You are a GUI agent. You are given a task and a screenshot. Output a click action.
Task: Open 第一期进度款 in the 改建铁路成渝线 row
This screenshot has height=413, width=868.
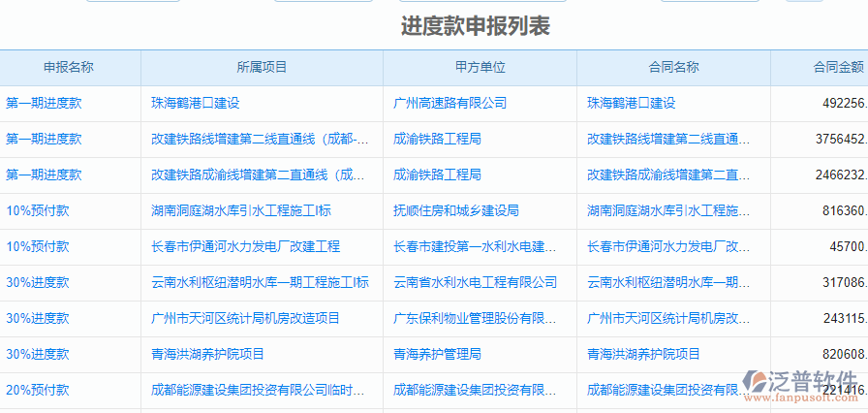tap(44, 175)
